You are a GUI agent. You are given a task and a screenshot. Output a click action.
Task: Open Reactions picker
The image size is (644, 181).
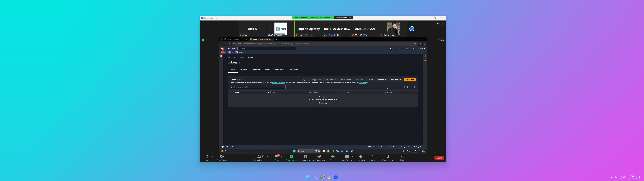(x=360, y=158)
